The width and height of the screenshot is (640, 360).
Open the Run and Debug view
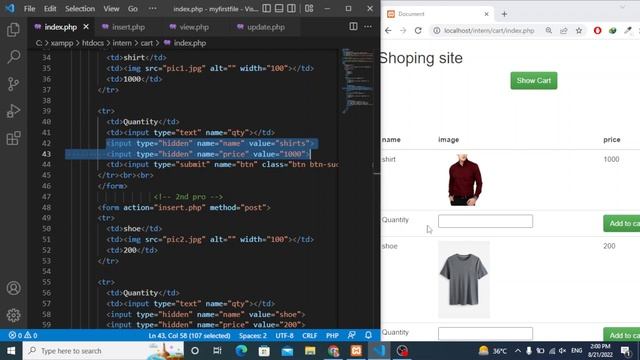[x=13, y=111]
